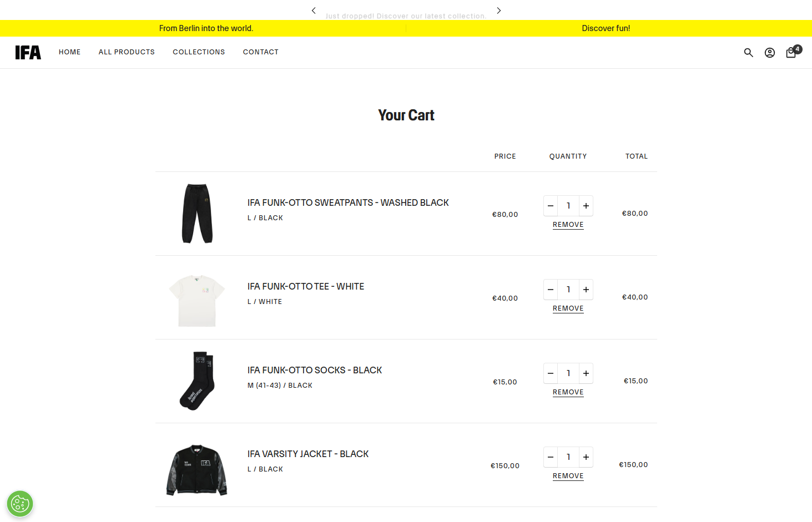Screen dimensions: 812x522
Task: Open the Contact page
Action: coord(261,52)
